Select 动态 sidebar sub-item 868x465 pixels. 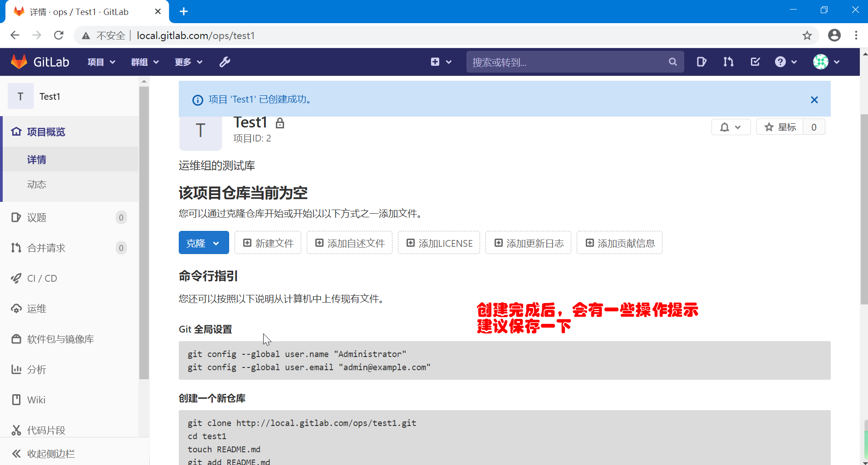[70, 184]
